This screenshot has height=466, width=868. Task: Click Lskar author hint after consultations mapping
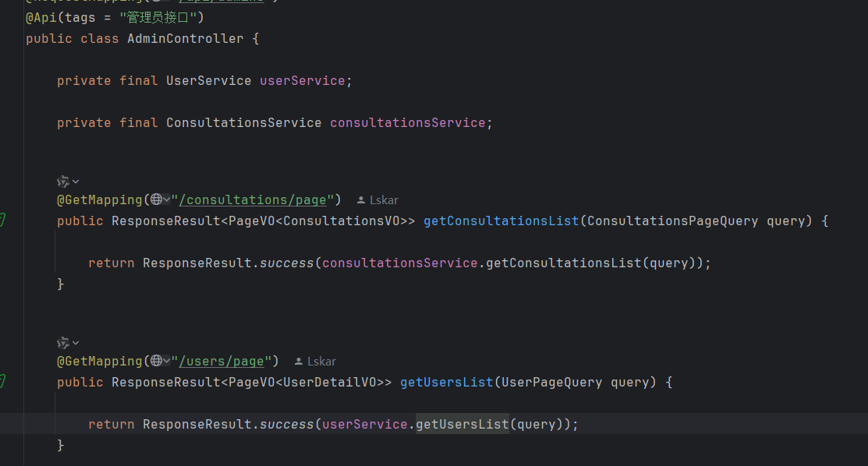[377, 199]
